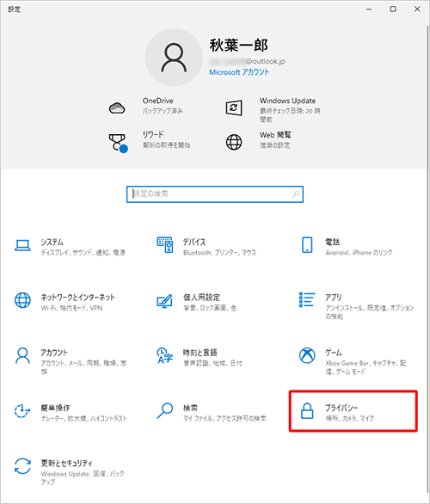Image resolution: width=430 pixels, height=504 pixels.
Task: Click the Android, iPhone のリンク description
Action: point(359,253)
